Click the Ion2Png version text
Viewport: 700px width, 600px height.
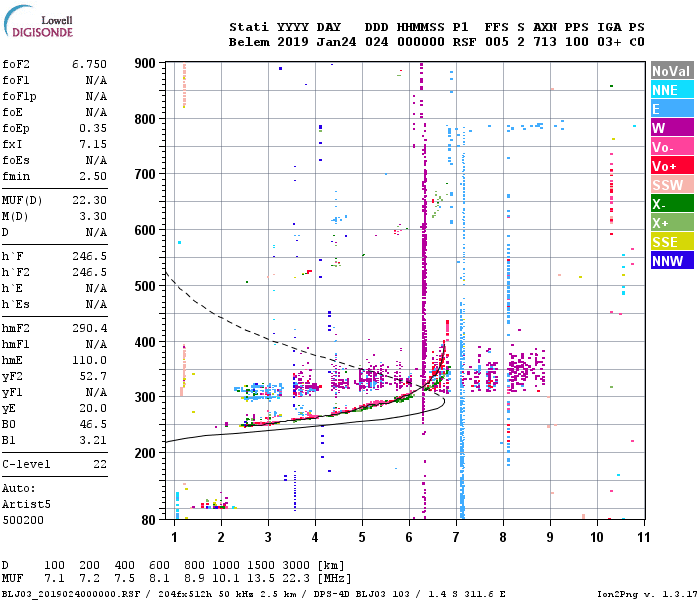tap(647, 594)
